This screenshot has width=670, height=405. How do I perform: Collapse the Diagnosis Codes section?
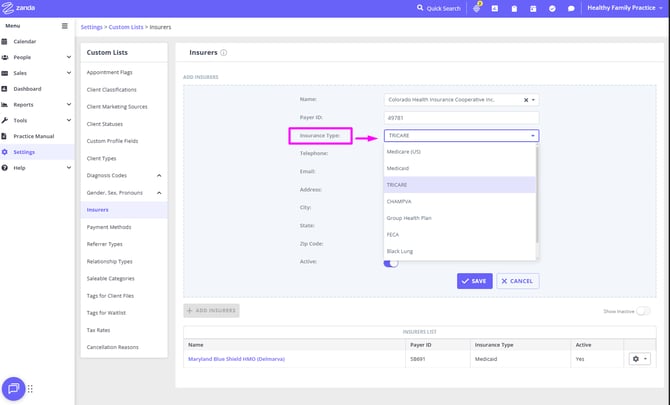pos(159,176)
